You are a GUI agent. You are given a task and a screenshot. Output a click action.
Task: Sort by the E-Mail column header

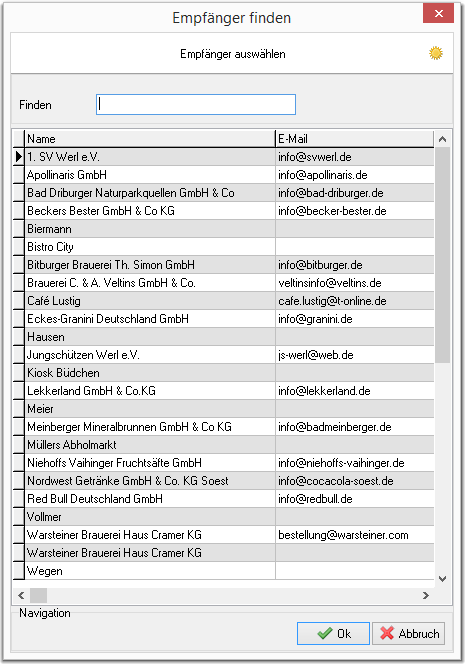354,139
